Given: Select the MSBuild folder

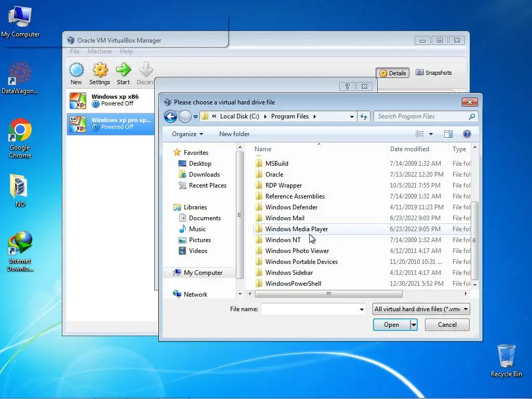Looking at the screenshot, I should click(362, 164).
